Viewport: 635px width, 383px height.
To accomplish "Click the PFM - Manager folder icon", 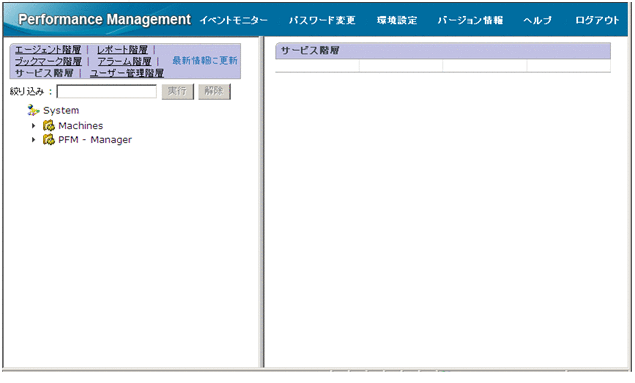I will click(x=49, y=140).
